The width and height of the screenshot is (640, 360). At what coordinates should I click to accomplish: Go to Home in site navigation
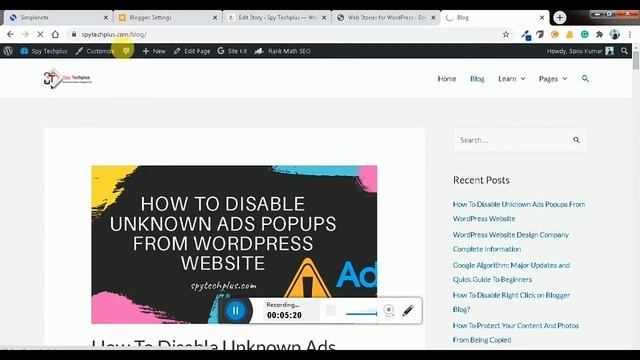[x=447, y=79]
